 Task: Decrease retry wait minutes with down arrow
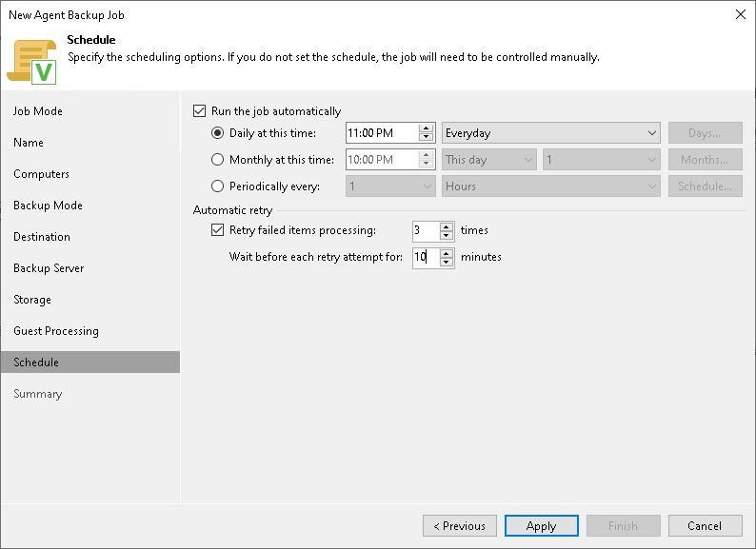click(x=447, y=262)
